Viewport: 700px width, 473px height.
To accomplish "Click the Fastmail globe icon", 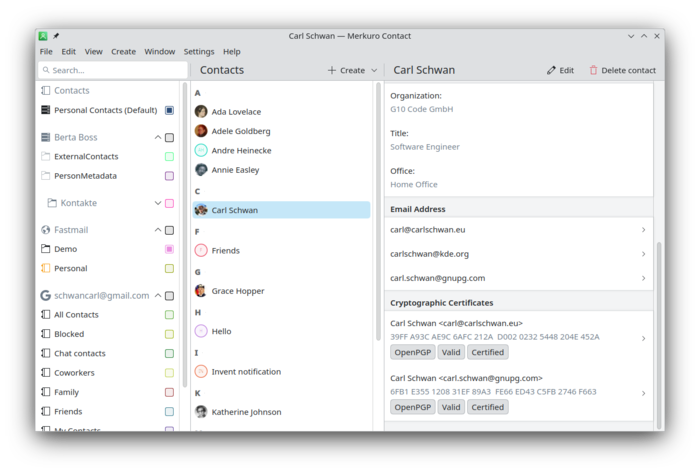I will (46, 230).
